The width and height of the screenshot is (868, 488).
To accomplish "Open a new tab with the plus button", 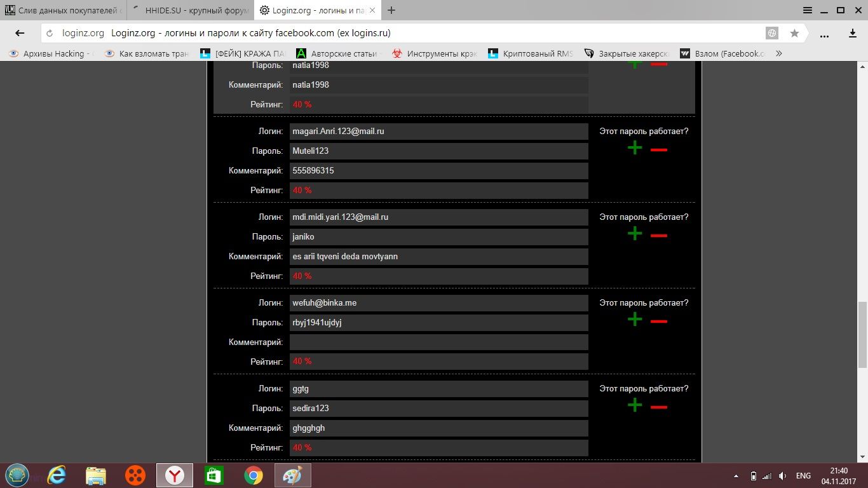I will [x=391, y=10].
